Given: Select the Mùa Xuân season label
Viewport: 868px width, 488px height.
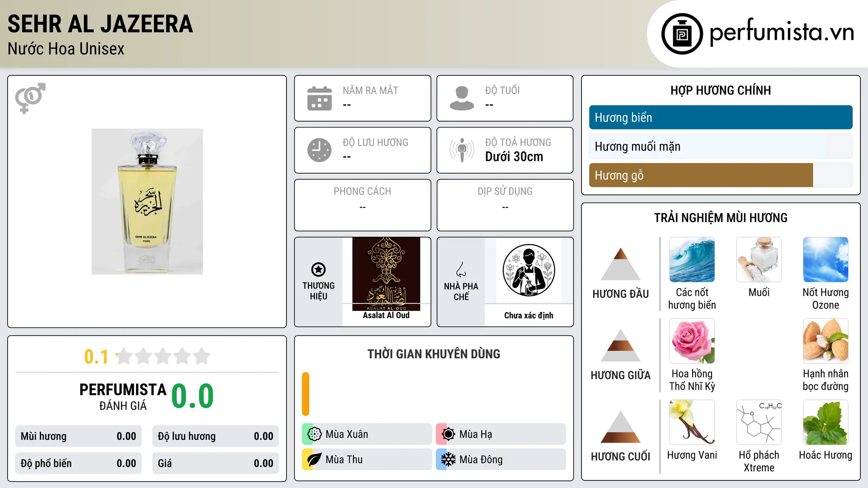Looking at the screenshot, I should click(x=347, y=434).
